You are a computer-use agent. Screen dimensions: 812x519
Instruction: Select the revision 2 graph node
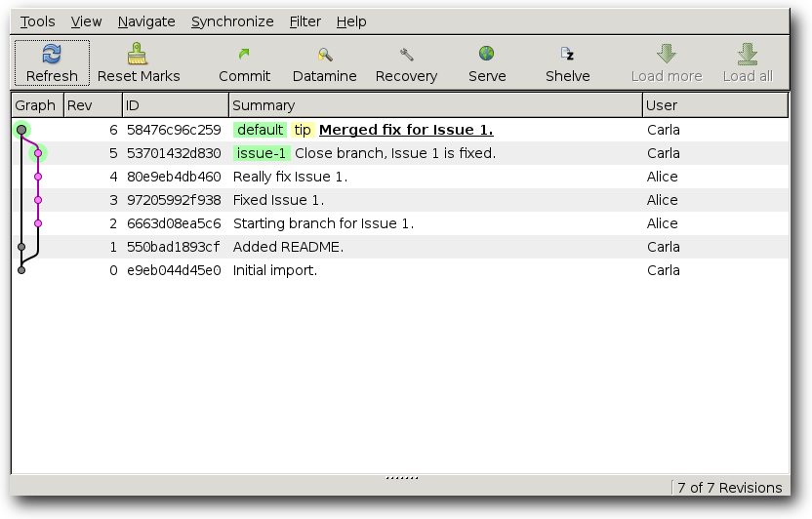click(38, 223)
